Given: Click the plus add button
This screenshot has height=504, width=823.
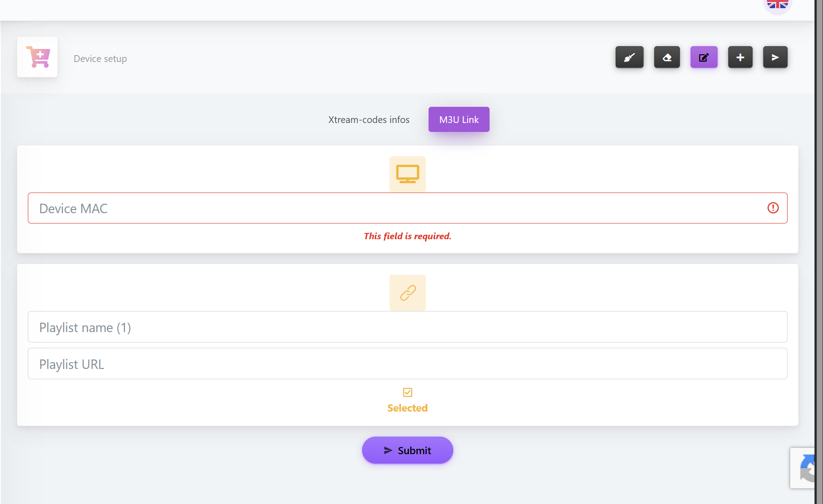Looking at the screenshot, I should [x=740, y=57].
